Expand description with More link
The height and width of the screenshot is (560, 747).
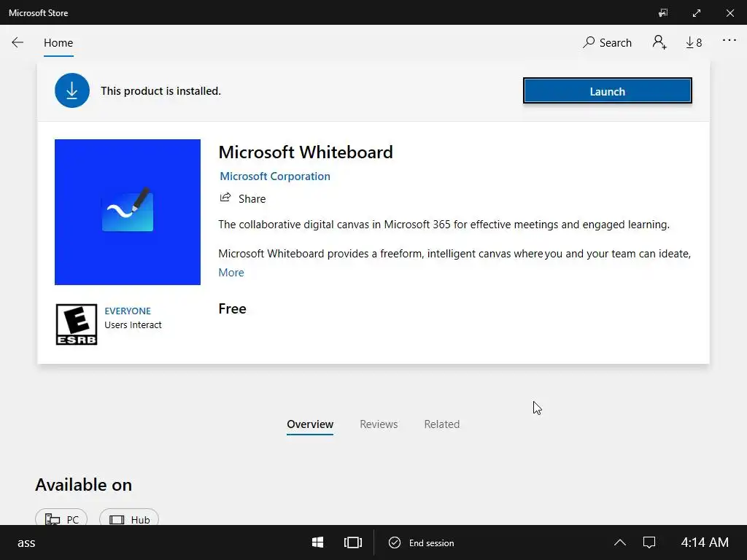pyautogui.click(x=231, y=273)
